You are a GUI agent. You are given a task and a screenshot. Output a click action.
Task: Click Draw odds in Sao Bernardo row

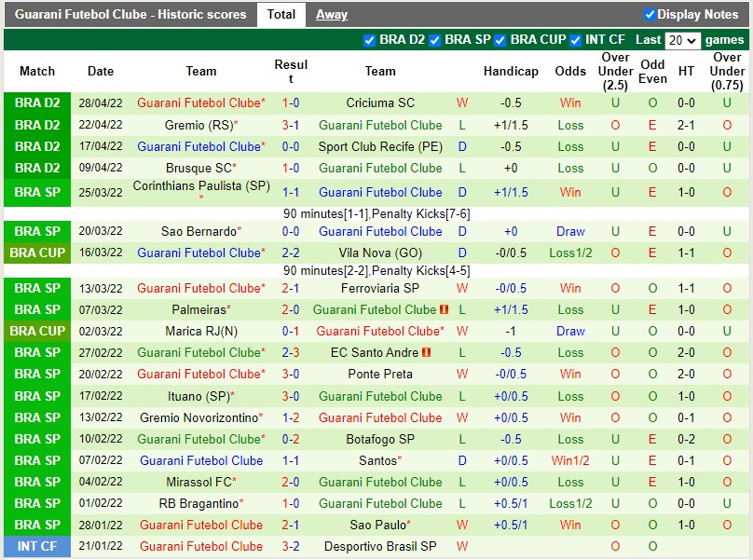(x=570, y=231)
